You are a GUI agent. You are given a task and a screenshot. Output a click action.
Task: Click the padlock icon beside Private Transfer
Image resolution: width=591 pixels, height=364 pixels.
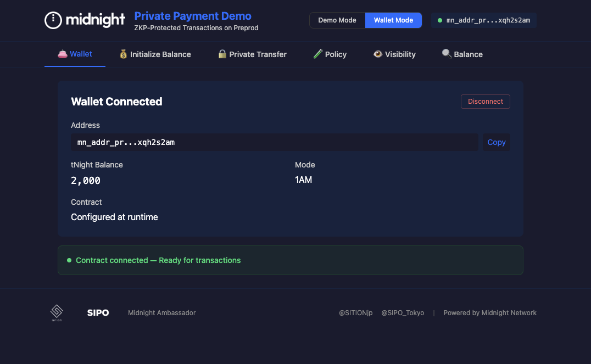222,54
